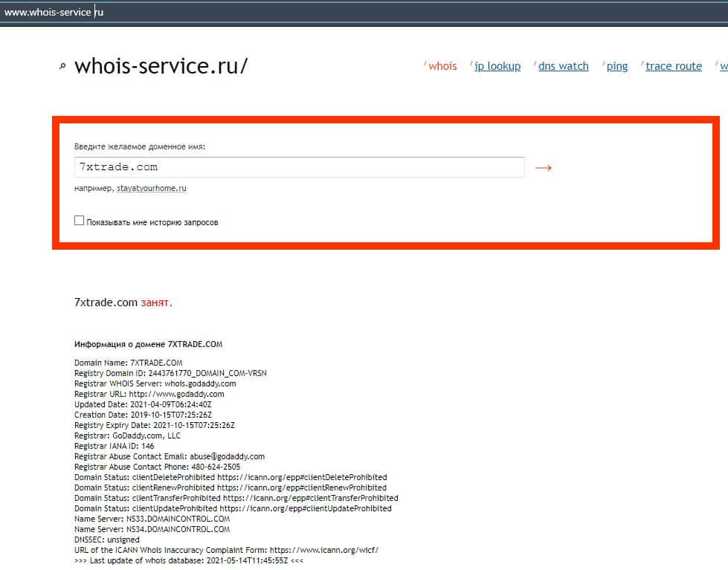Viewport: 728px width, 570px height.
Task: Select the Registry Expiry Date line
Action: click(155, 425)
